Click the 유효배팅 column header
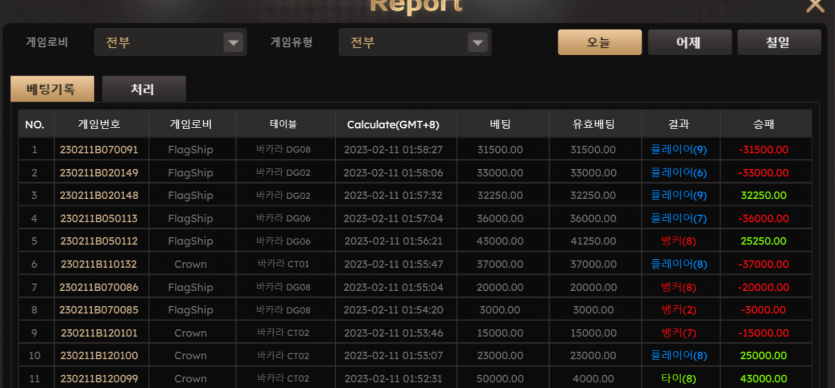 (x=593, y=125)
